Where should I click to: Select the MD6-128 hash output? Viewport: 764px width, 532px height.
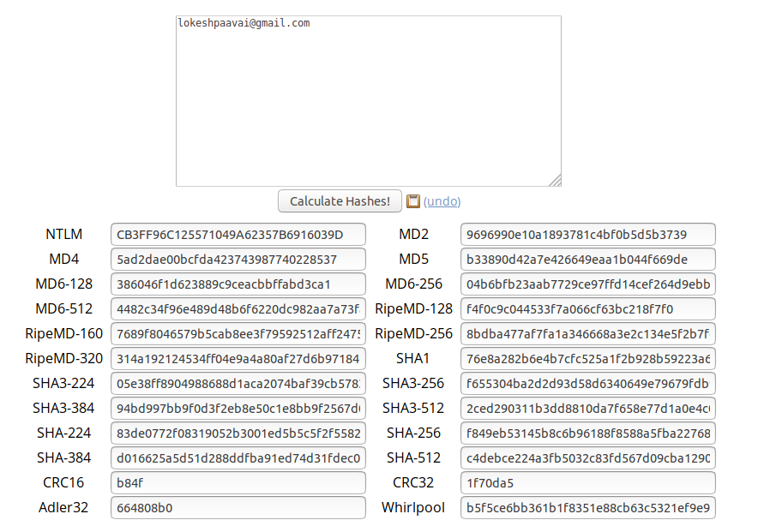pos(237,284)
